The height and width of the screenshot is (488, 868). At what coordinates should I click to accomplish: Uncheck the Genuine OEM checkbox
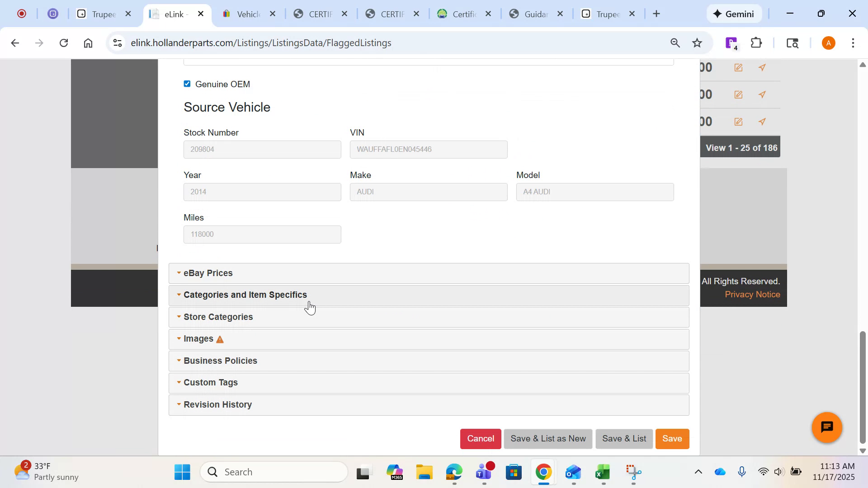[x=187, y=84]
